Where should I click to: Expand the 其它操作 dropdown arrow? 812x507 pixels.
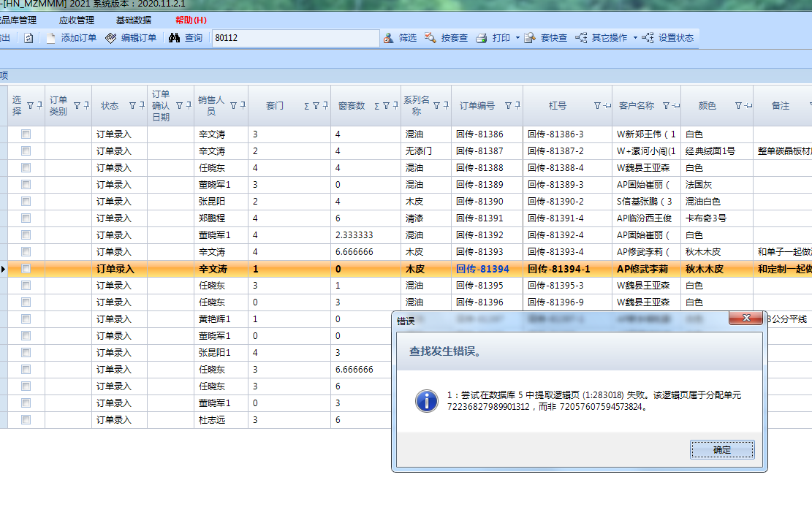pos(635,38)
